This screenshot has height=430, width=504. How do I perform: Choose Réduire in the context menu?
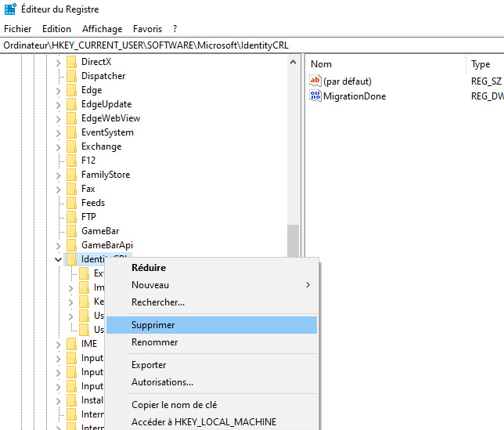tap(211, 268)
